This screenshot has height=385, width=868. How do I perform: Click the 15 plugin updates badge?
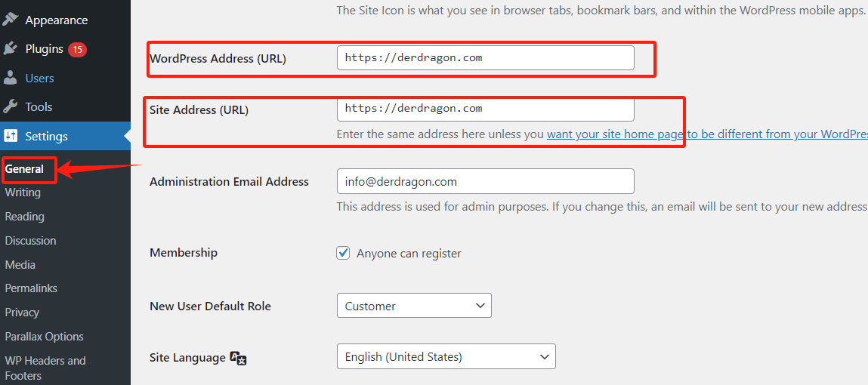(x=78, y=50)
